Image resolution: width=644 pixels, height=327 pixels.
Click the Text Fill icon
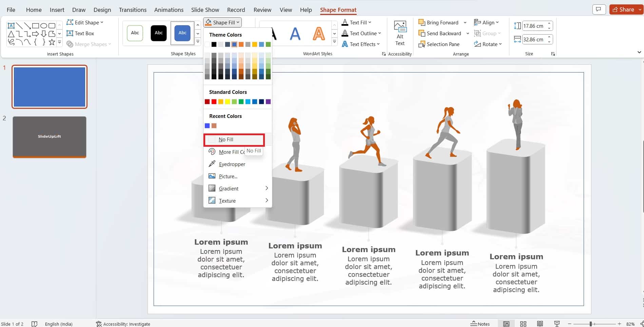click(345, 22)
